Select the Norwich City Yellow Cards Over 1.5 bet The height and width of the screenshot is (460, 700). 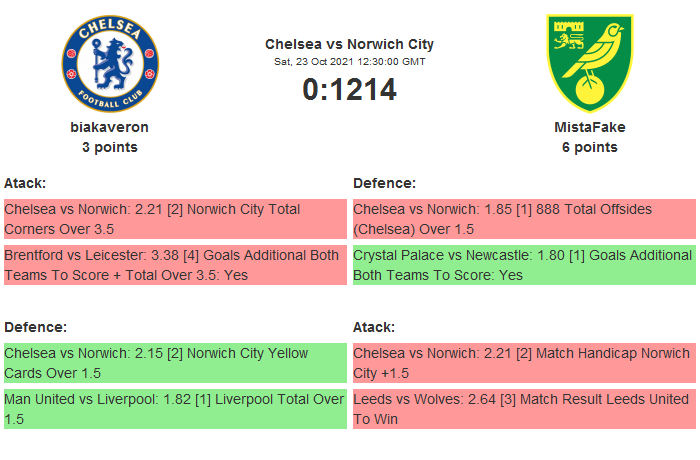[174, 363]
